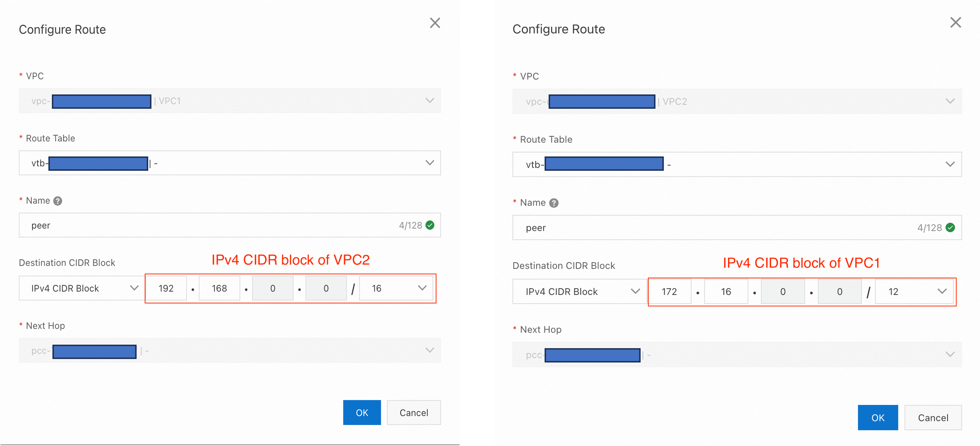Expand Route Table dropdown in right dialog
This screenshot has width=980, height=446.
(737, 164)
